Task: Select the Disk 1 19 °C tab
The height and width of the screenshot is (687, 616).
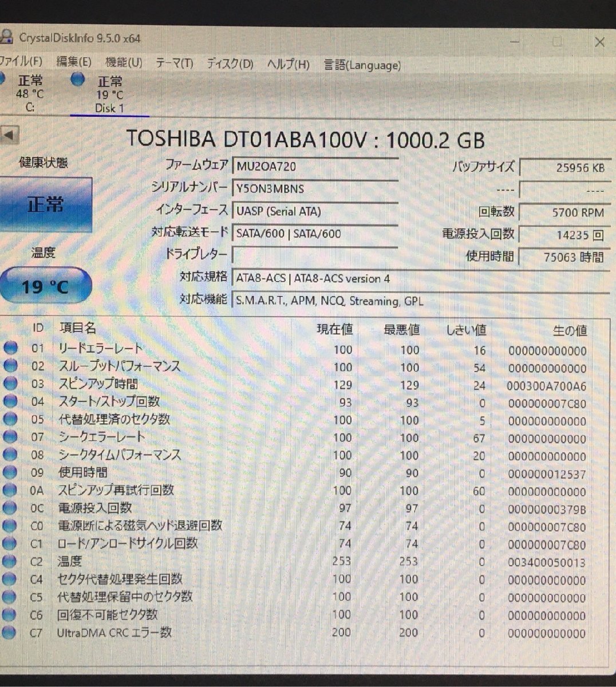Action: click(x=109, y=94)
